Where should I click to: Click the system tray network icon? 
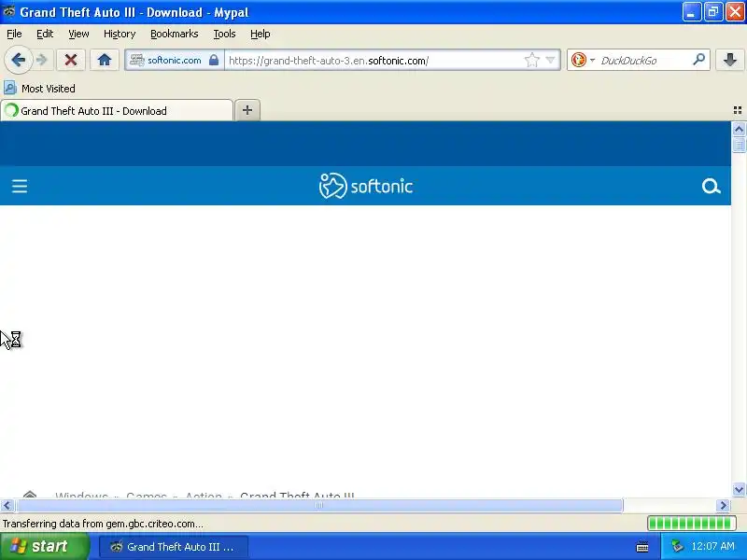[677, 546]
